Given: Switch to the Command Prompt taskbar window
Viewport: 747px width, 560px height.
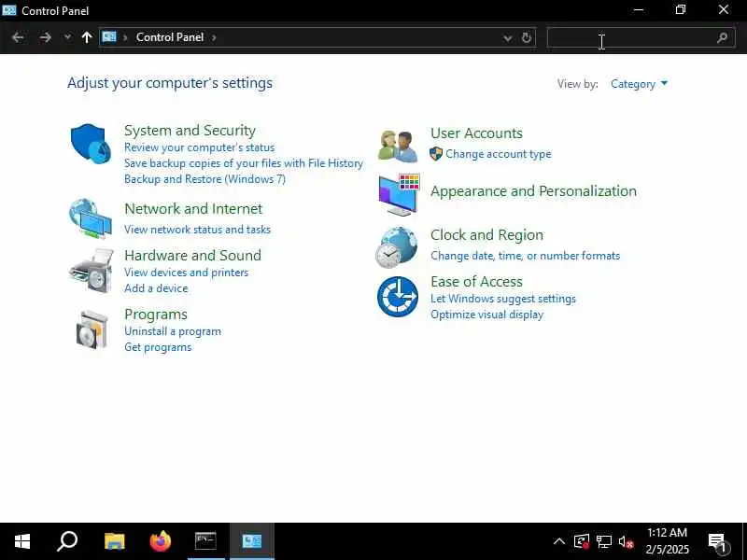Looking at the screenshot, I should pyautogui.click(x=205, y=541).
